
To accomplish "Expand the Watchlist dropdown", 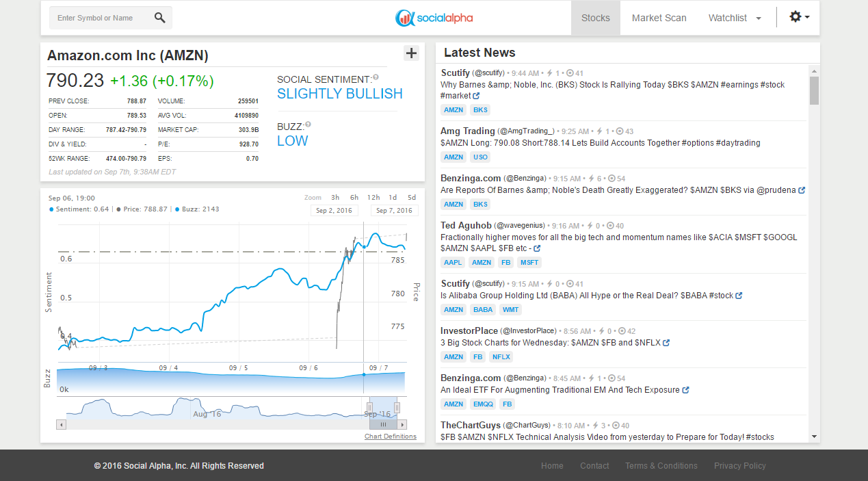I will [x=735, y=18].
